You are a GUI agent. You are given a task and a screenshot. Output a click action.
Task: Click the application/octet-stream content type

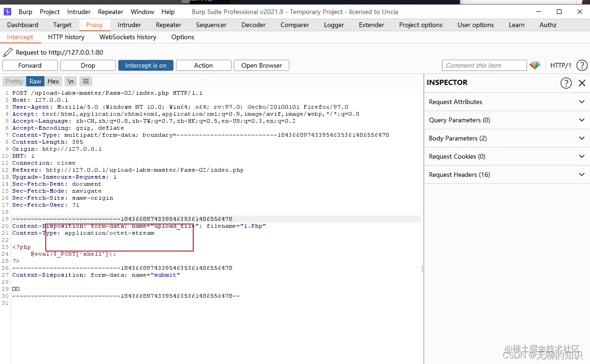(x=109, y=233)
